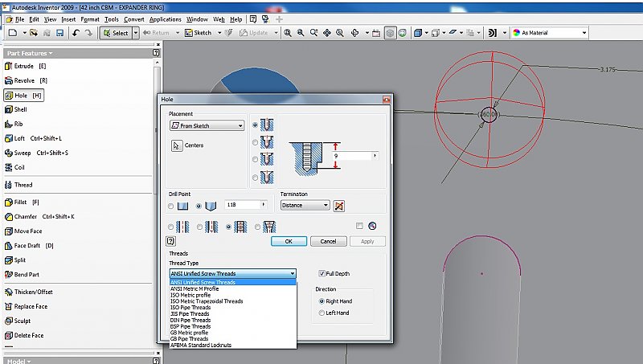The height and width of the screenshot is (364, 643).
Task: Open the Edit menu
Action: click(x=34, y=19)
